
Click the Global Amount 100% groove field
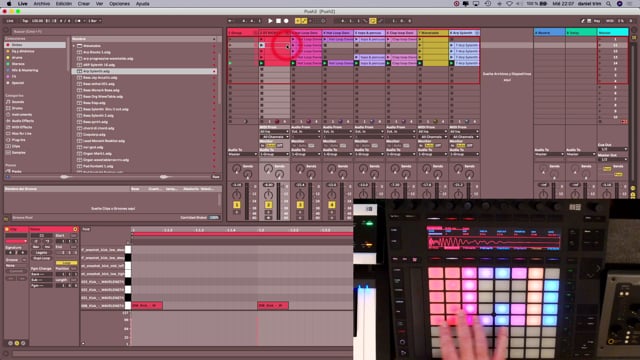[x=214, y=218]
